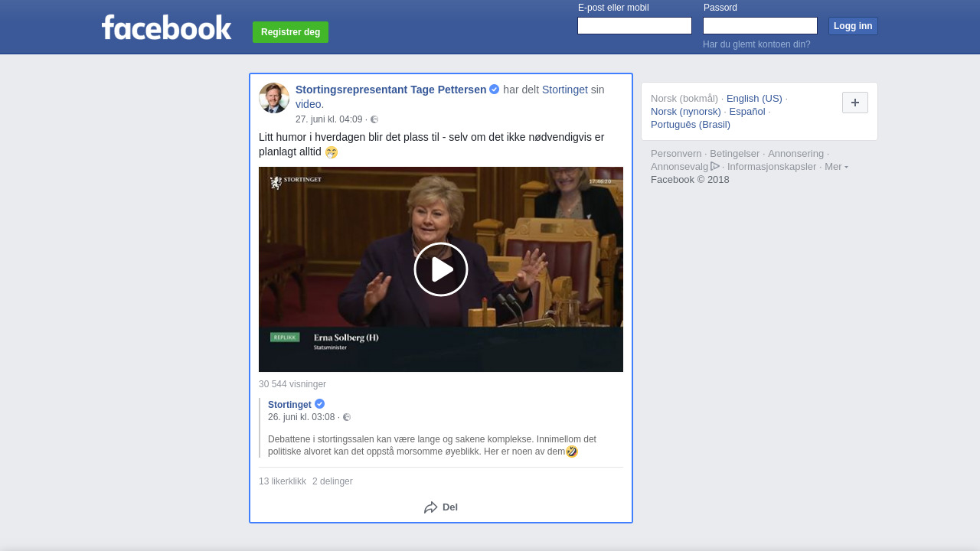Switch language to English (US)
The image size is (980, 551).
[754, 98]
